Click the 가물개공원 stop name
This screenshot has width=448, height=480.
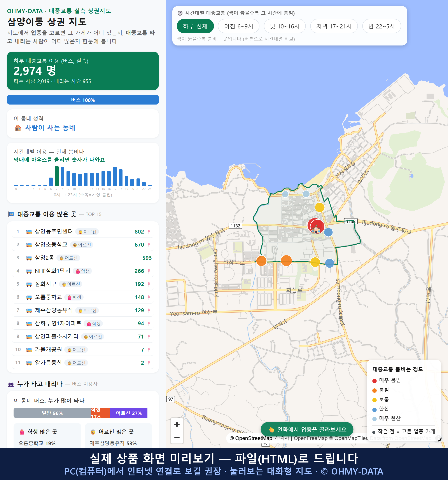click(49, 349)
